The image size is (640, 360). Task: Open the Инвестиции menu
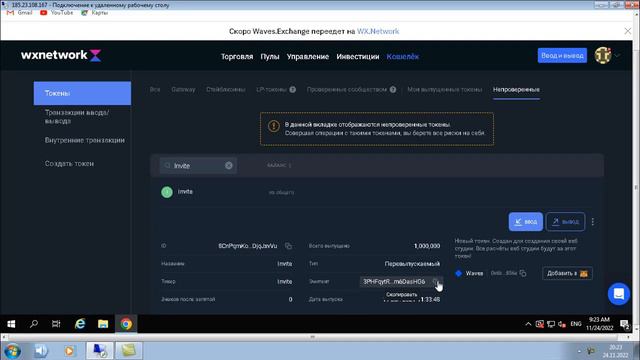tap(358, 57)
